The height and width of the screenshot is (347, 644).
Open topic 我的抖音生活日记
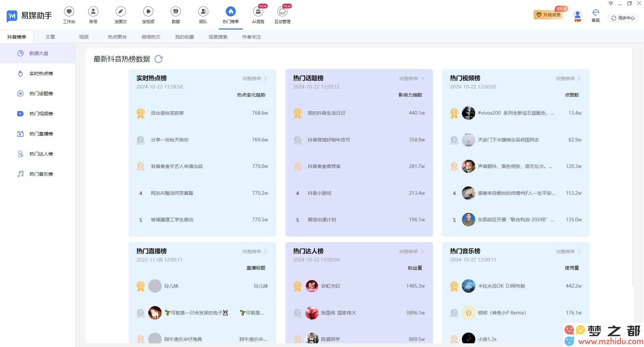pyautogui.click(x=326, y=113)
